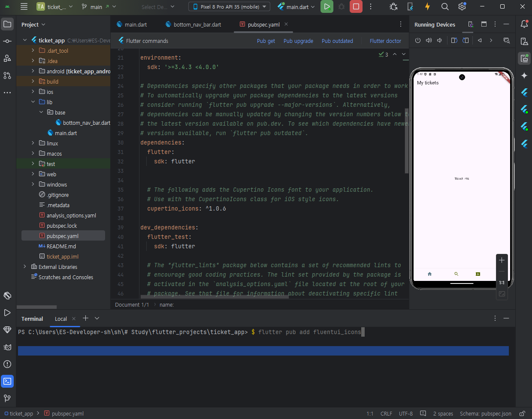
Task: Rotate emulator right
Action: [465, 40]
